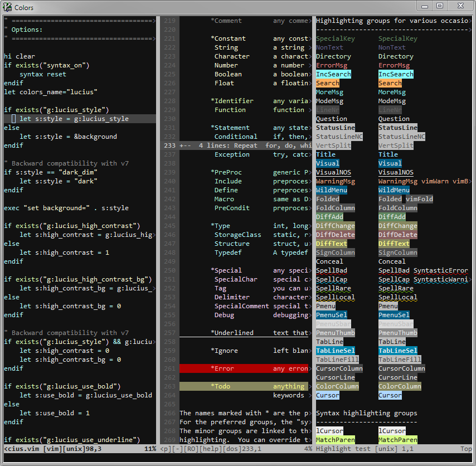Minimize the Colors window
Image resolution: width=476 pixels, height=466 pixels.
coord(425,6)
